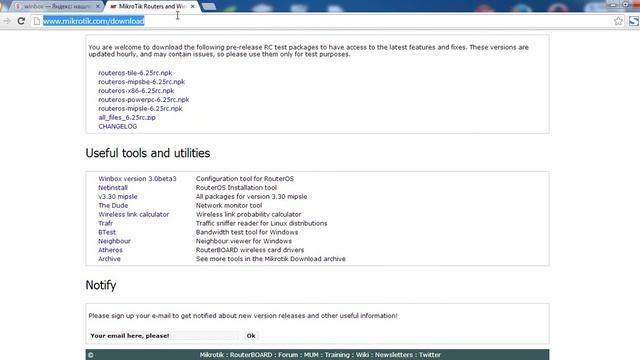Submit email with the Ok button
This screenshot has height=360, width=640.
(251, 336)
